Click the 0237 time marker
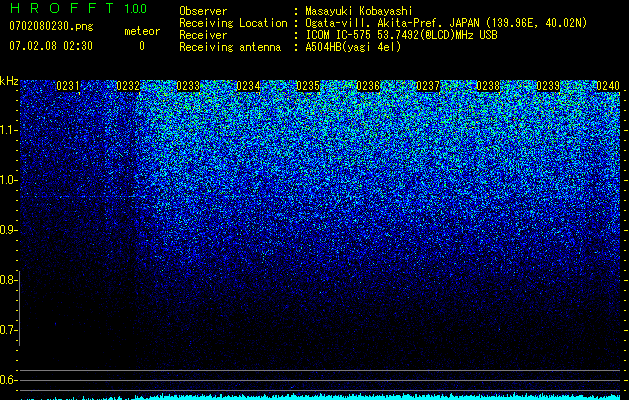The height and width of the screenshot is (400, 629). pyautogui.click(x=428, y=86)
